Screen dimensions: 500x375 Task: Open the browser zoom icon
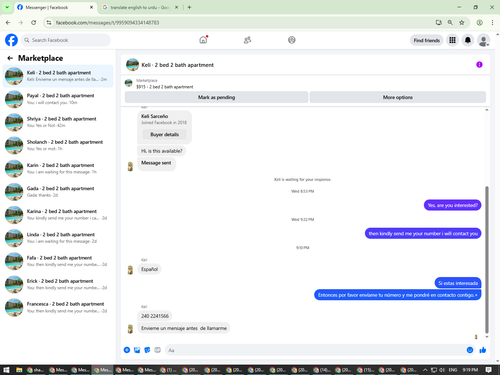click(x=450, y=23)
